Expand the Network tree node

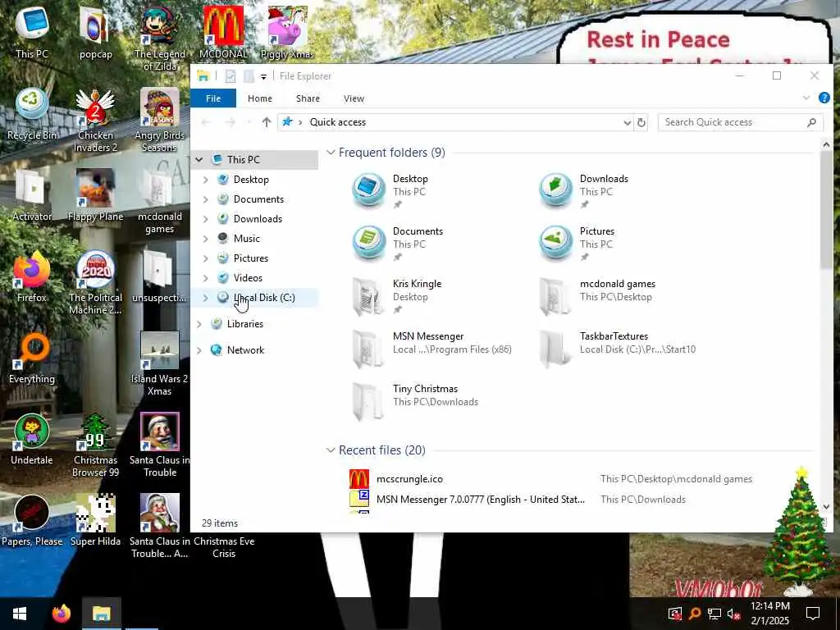point(199,350)
